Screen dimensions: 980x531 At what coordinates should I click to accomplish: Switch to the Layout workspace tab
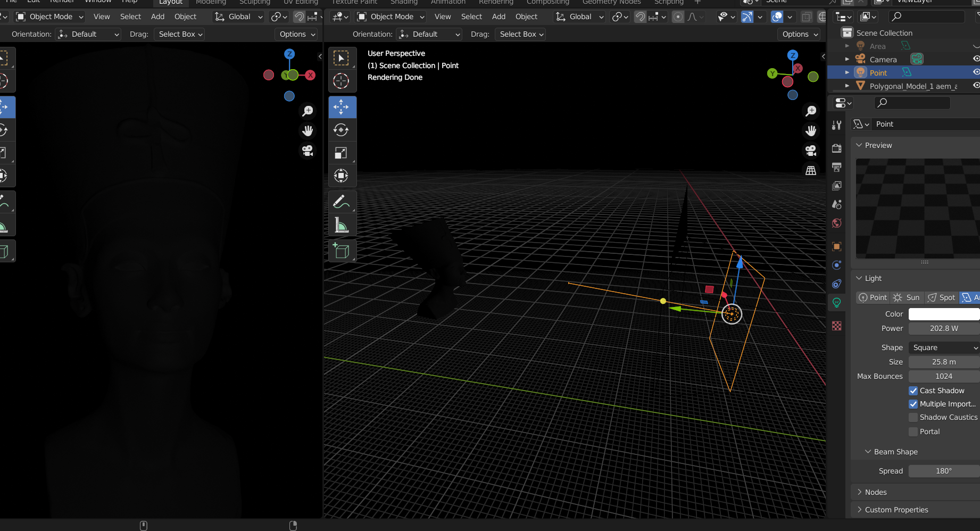tap(171, 2)
